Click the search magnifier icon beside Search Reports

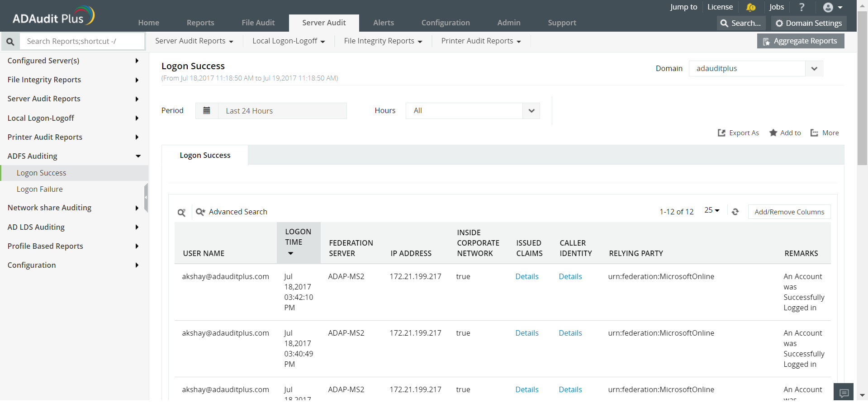click(10, 42)
